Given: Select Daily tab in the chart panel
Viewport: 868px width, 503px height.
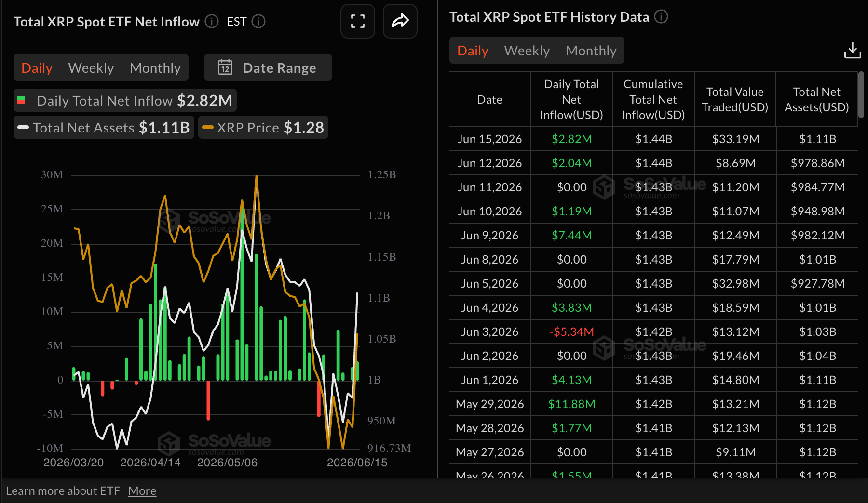Looking at the screenshot, I should tap(37, 68).
